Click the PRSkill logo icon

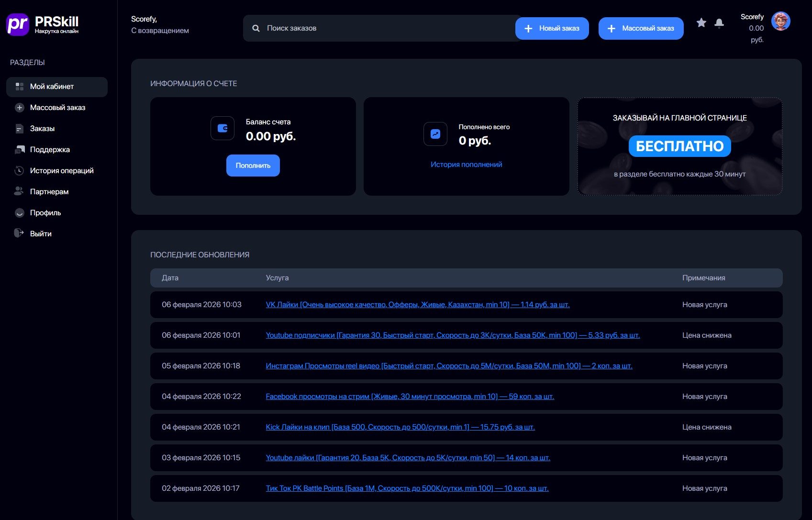tap(18, 24)
